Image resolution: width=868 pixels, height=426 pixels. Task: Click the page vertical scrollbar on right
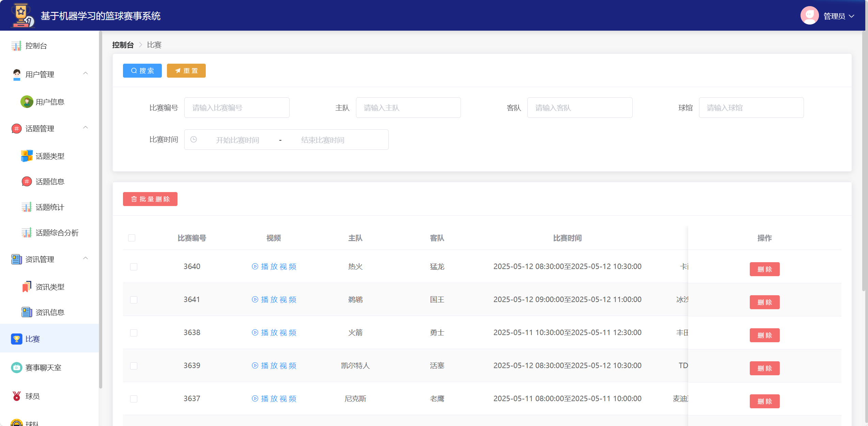click(x=864, y=161)
